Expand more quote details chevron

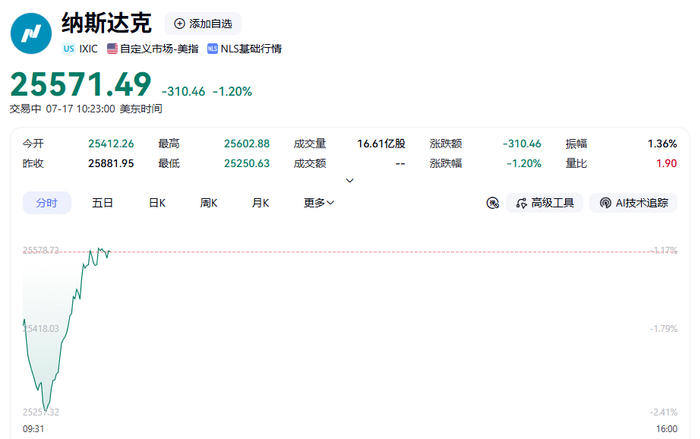[x=350, y=180]
